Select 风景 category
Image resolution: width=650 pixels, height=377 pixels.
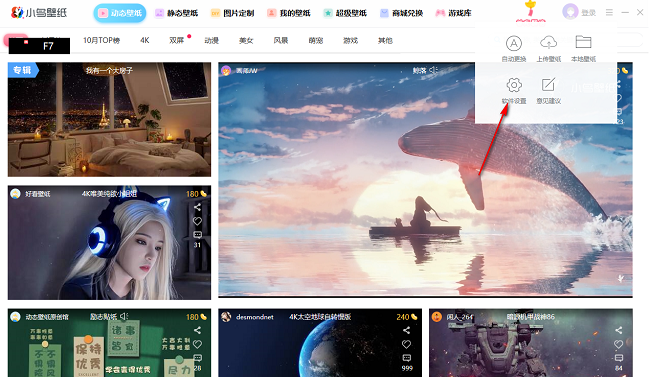pyautogui.click(x=281, y=40)
